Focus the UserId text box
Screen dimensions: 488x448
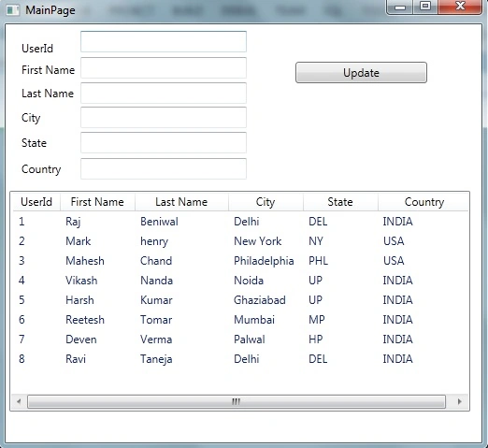click(x=164, y=41)
